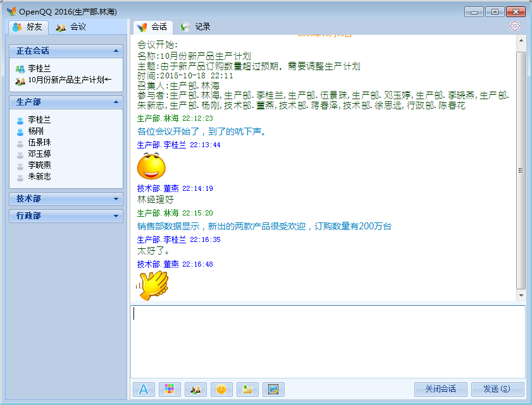Click sender name 生产部.李桂兰 at 22:16:35
Image resolution: width=532 pixels, height=405 pixels.
[161, 240]
